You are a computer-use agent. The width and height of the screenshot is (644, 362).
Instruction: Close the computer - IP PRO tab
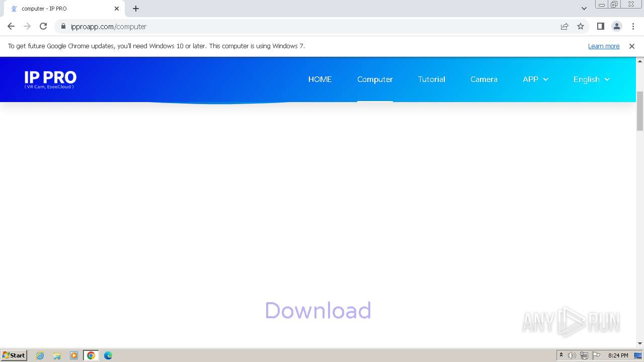[117, 9]
